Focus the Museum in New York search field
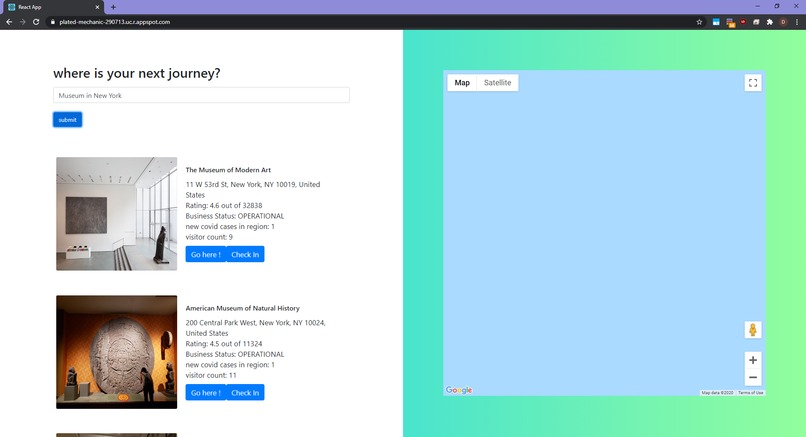The image size is (806, 437). point(201,95)
